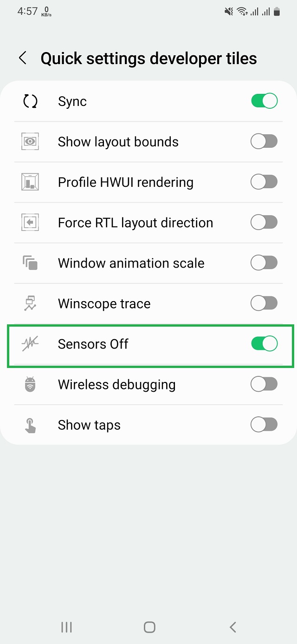
Task: Switch on Winscope trace toggle
Action: pyautogui.click(x=264, y=303)
